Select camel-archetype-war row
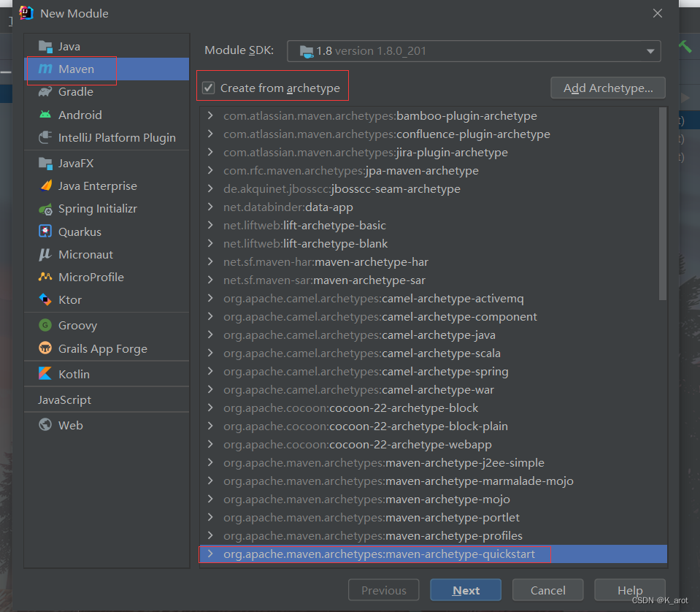 point(433,389)
